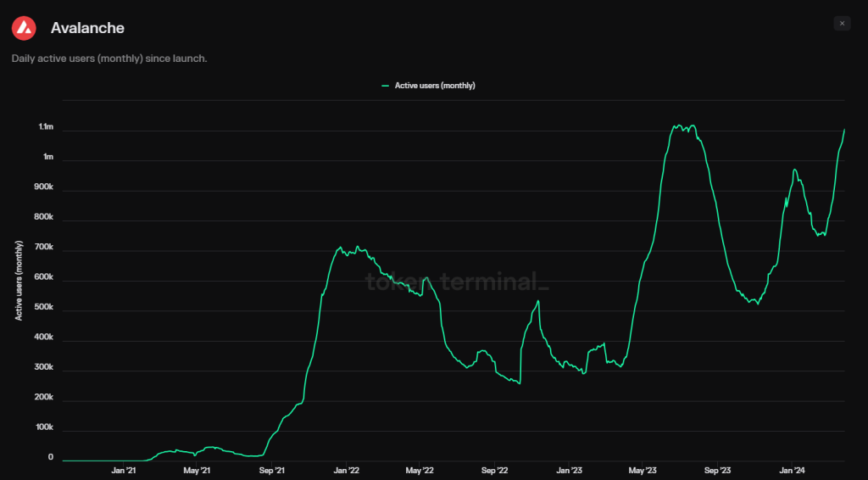Click the vertical 'Active users (monthly)' axis title
The height and width of the screenshot is (480, 868).
click(19, 281)
